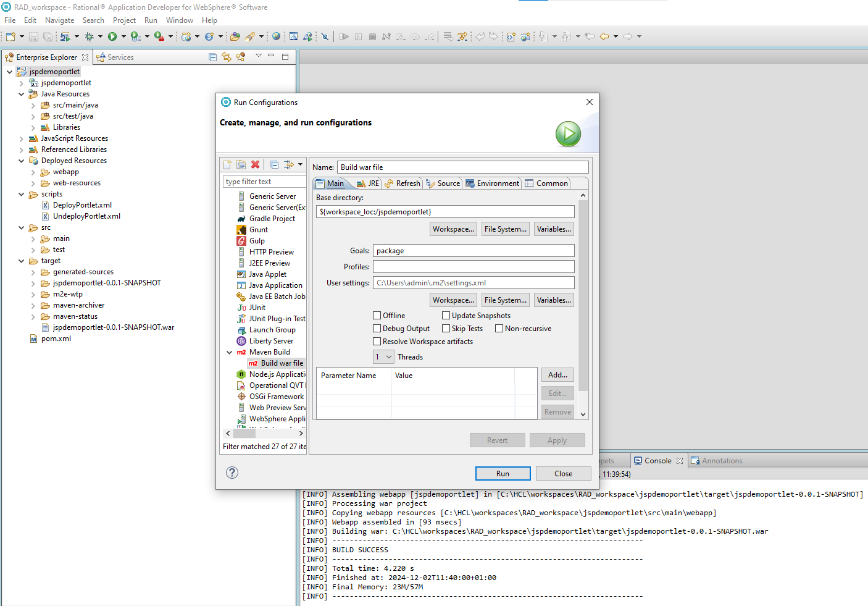The image size is (868, 606).
Task: Click the Open Type toolbar icon
Action: tap(235, 36)
